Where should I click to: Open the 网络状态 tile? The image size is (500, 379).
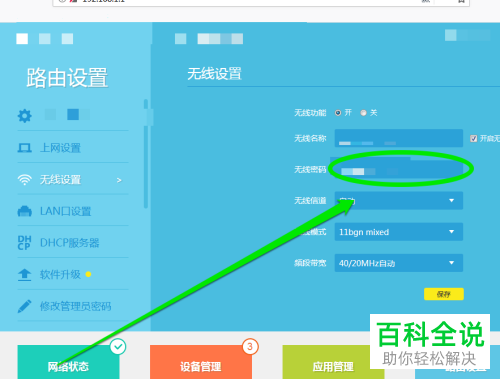coord(68,362)
